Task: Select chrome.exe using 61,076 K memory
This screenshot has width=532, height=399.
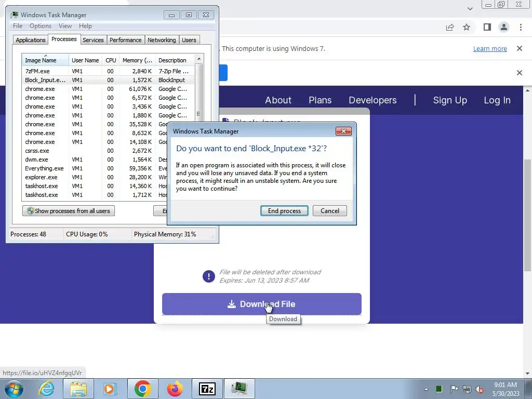Action: tap(109, 89)
